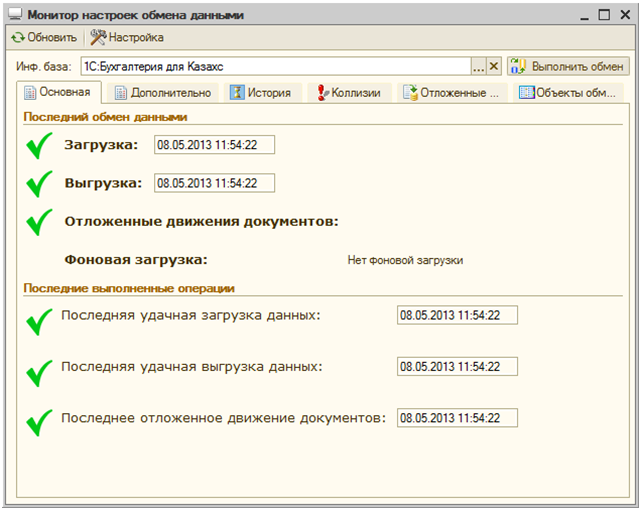Clear the Инф. база field with X
The image size is (641, 510).
tap(493, 66)
